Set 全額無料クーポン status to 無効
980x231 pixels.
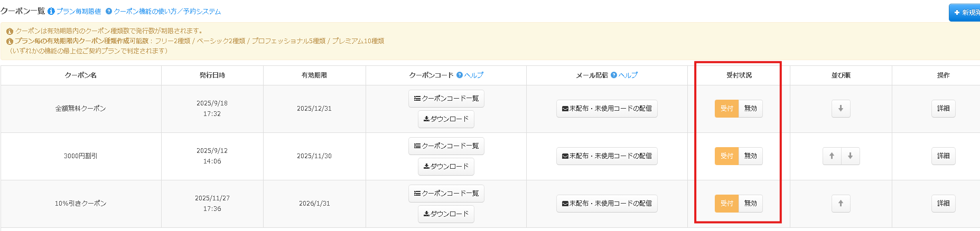click(750, 109)
